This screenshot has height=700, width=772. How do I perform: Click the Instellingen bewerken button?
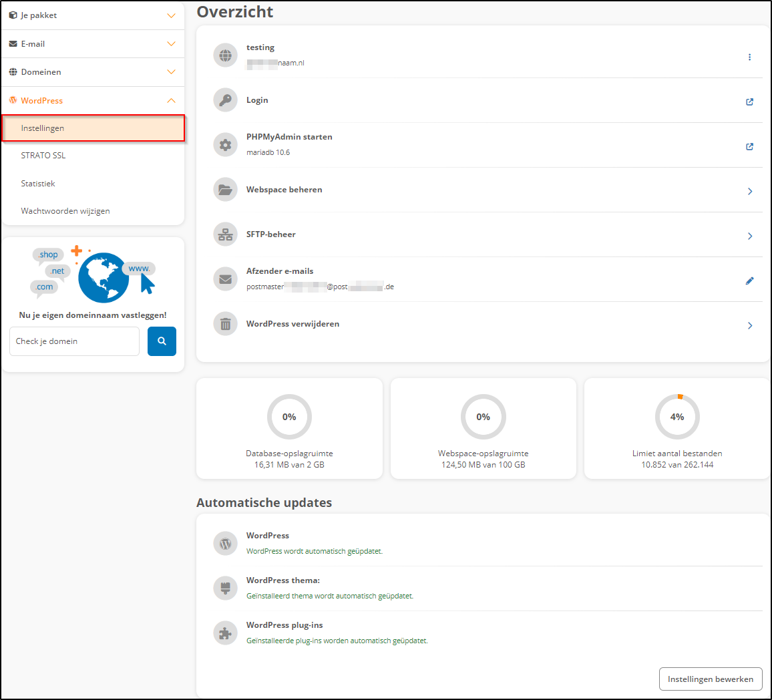[711, 679]
